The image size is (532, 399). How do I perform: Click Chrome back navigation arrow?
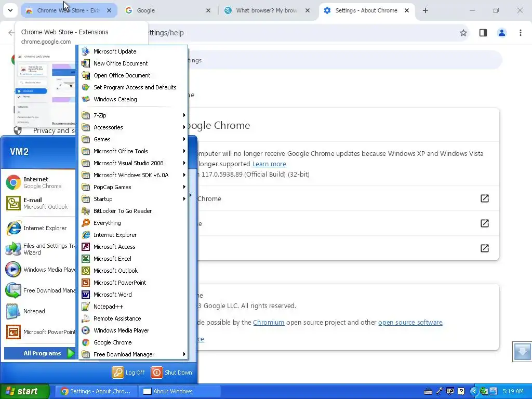point(11,33)
